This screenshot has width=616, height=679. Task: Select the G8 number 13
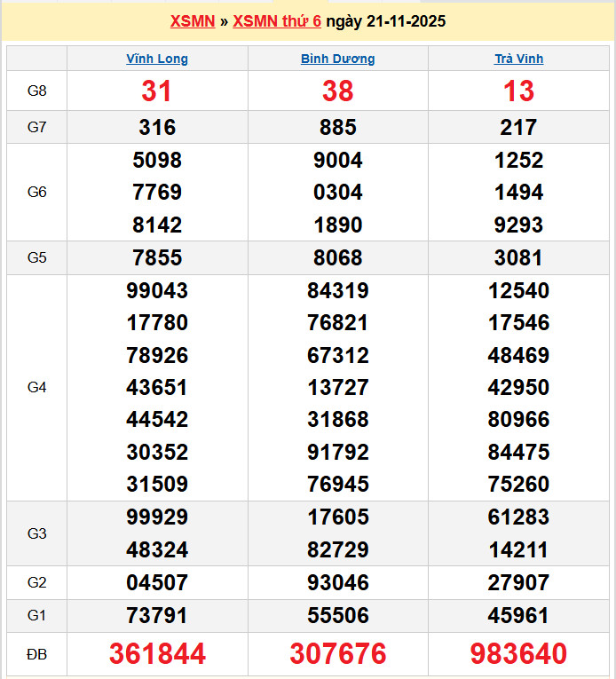518,91
